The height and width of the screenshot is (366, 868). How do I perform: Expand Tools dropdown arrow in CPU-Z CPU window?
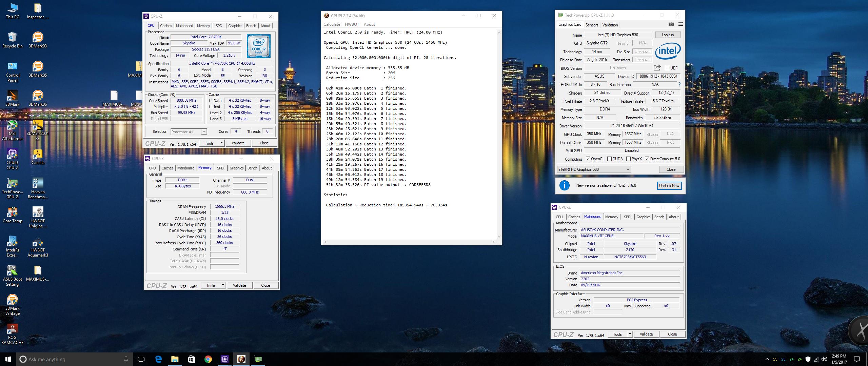pos(221,143)
